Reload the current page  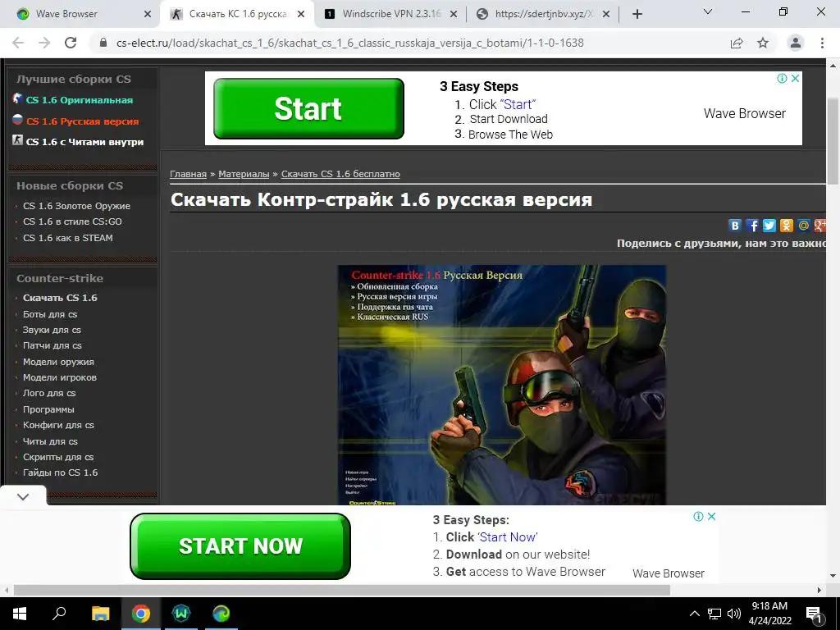click(71, 43)
